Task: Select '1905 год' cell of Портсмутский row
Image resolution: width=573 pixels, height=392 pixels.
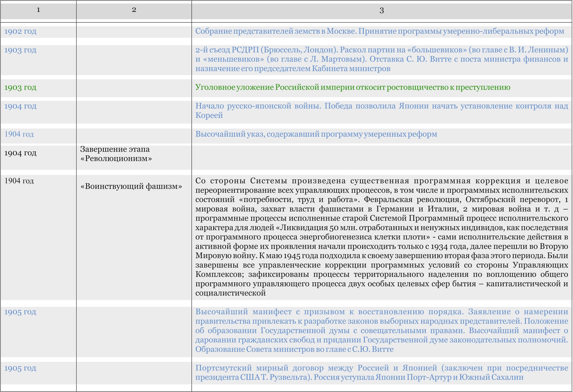Action: pyautogui.click(x=20, y=368)
